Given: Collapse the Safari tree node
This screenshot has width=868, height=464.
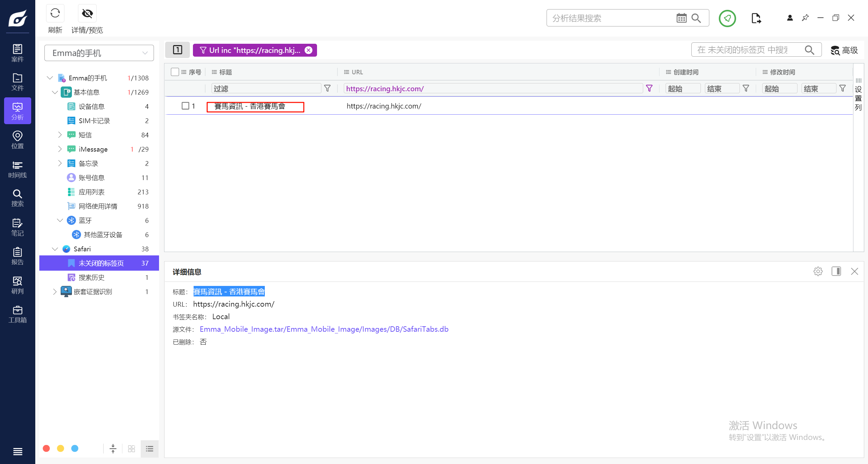Looking at the screenshot, I should coord(55,249).
